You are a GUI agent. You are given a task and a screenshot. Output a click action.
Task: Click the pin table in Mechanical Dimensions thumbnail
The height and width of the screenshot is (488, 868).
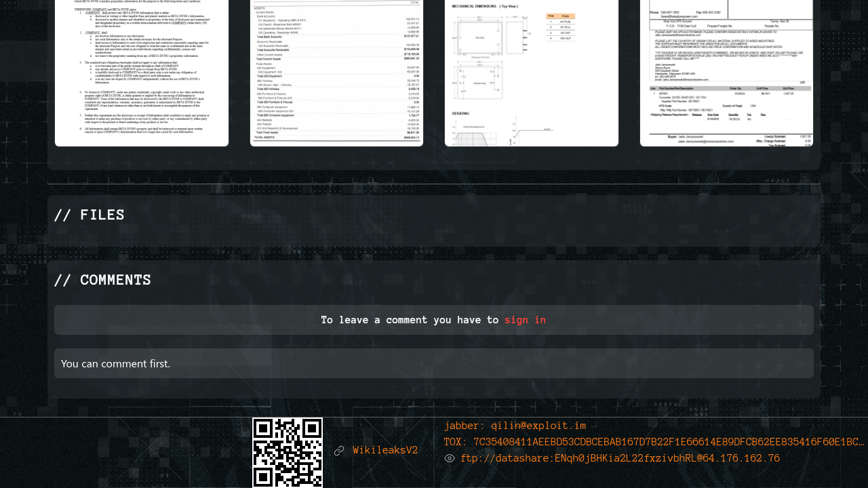click(561, 27)
